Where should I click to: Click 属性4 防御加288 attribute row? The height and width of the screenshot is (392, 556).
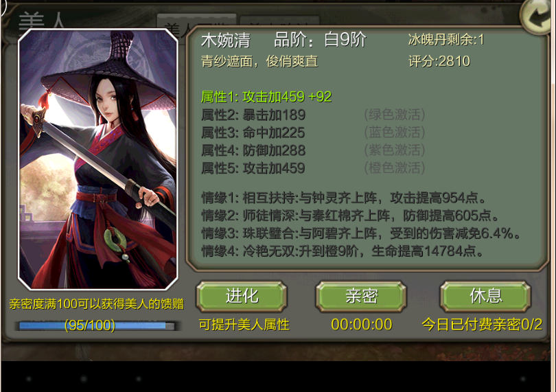pos(313,150)
